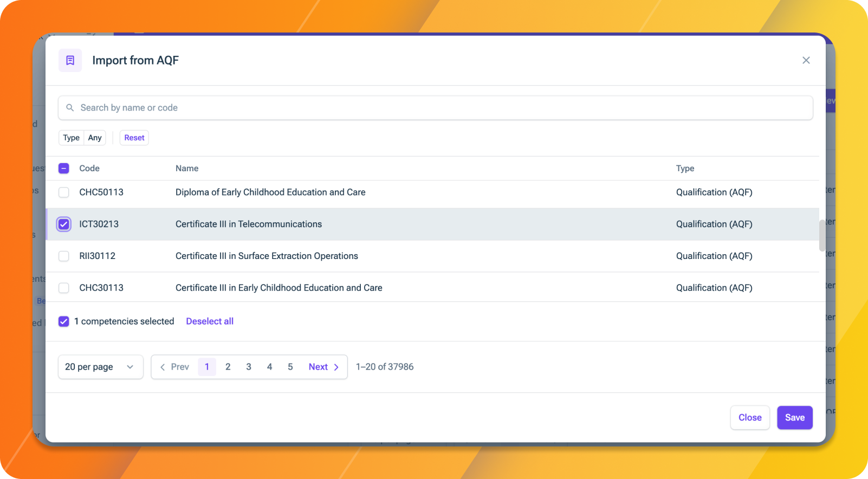868x479 pixels.
Task: Toggle the select-all header checkbox
Action: click(x=64, y=169)
